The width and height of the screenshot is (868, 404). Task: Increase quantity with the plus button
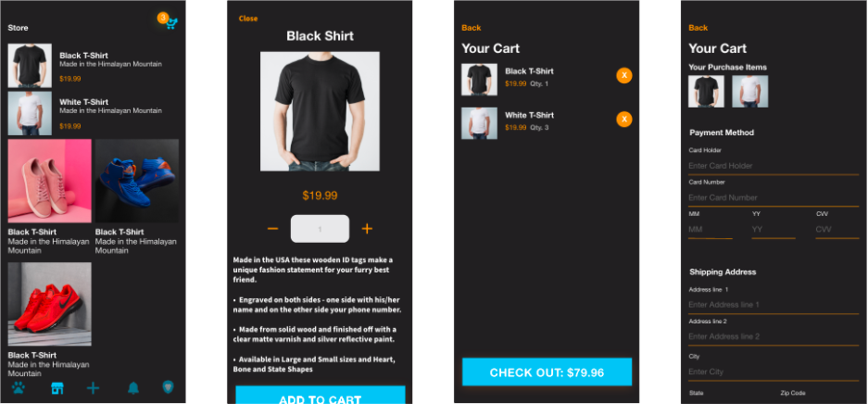(x=367, y=229)
